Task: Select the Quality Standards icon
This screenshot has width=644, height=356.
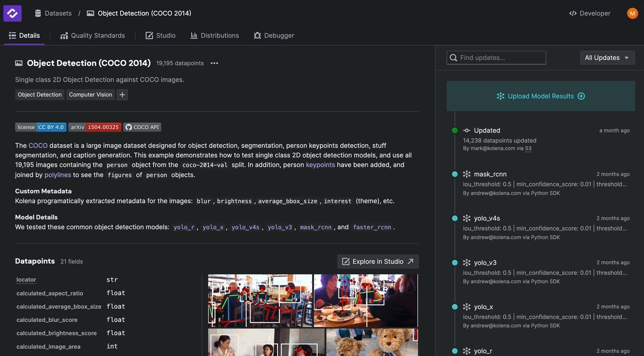Action: [x=64, y=35]
